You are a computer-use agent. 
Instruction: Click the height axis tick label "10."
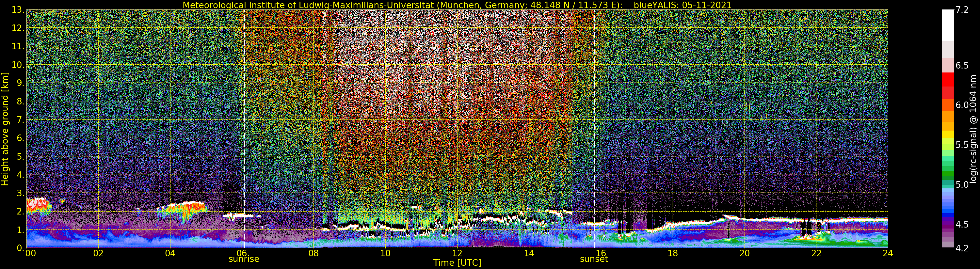[x=18, y=65]
